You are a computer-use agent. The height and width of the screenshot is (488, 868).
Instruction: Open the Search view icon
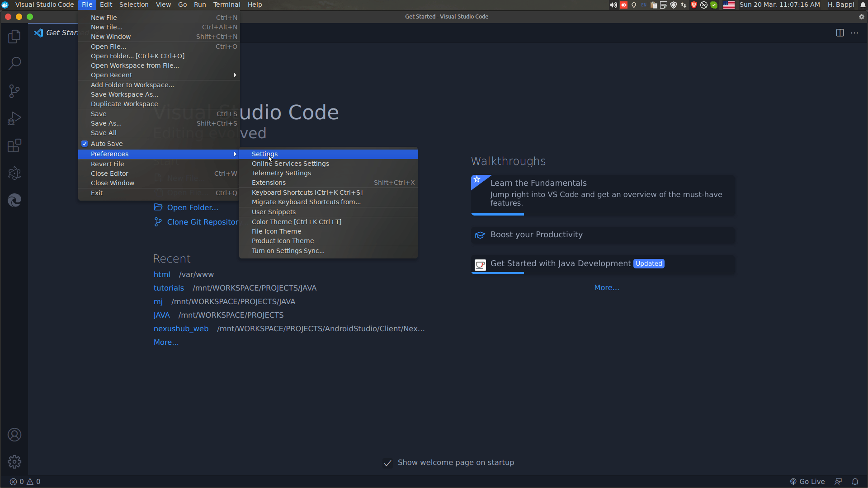[14, 64]
